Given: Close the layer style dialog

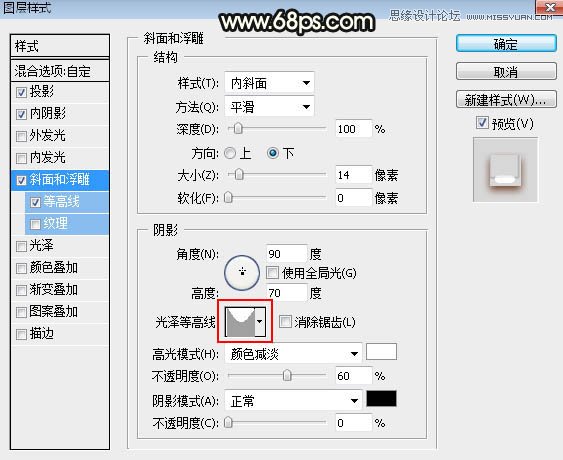Looking at the screenshot, I should pyautogui.click(x=549, y=7).
